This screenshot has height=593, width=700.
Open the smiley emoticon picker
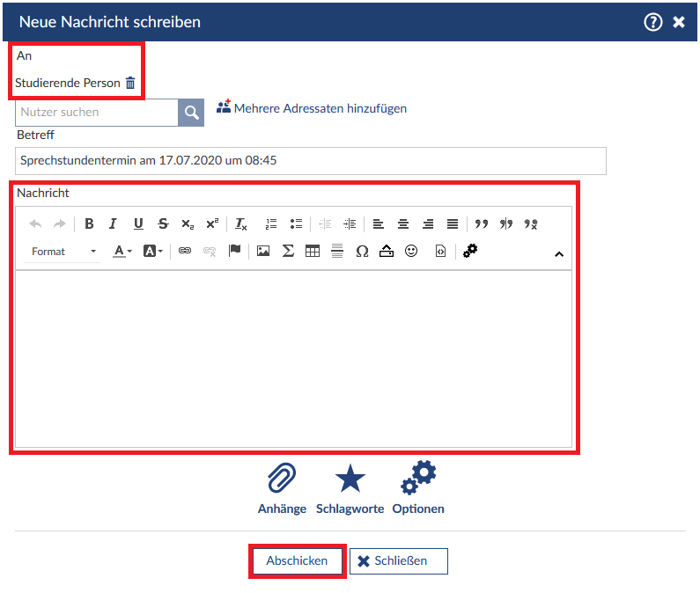tap(411, 252)
